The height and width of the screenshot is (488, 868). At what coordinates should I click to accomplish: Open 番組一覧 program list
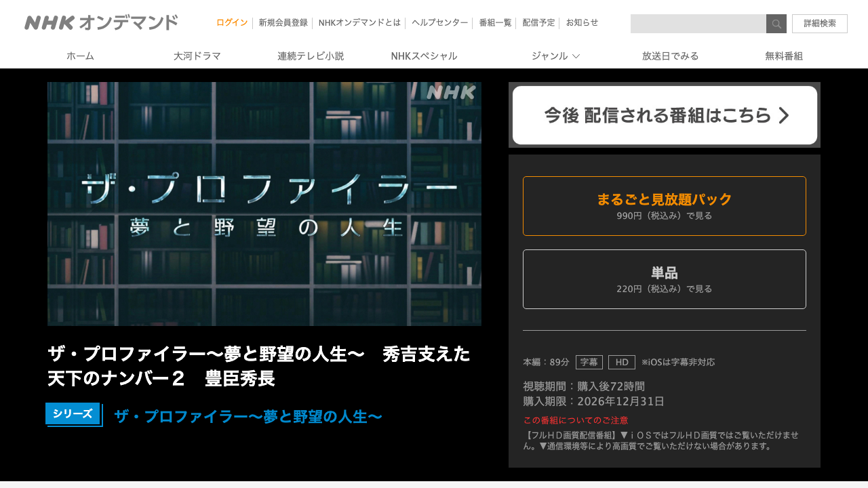pos(495,22)
